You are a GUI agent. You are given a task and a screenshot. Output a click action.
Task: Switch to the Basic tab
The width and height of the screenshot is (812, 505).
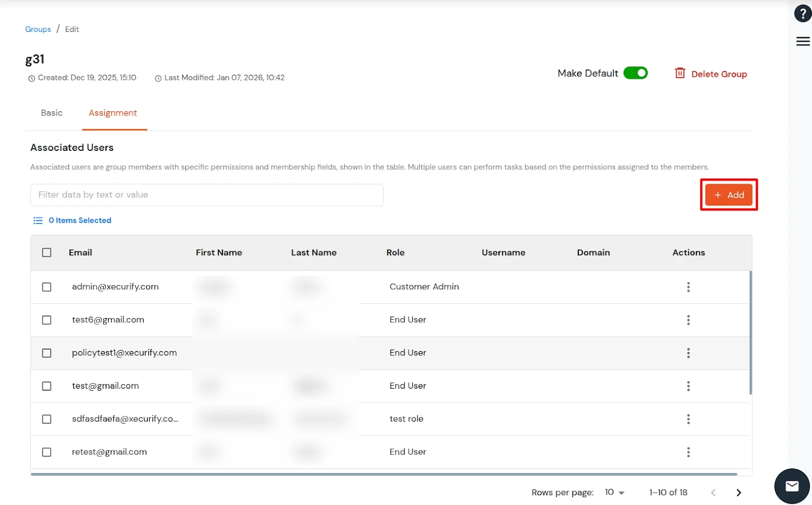point(51,113)
